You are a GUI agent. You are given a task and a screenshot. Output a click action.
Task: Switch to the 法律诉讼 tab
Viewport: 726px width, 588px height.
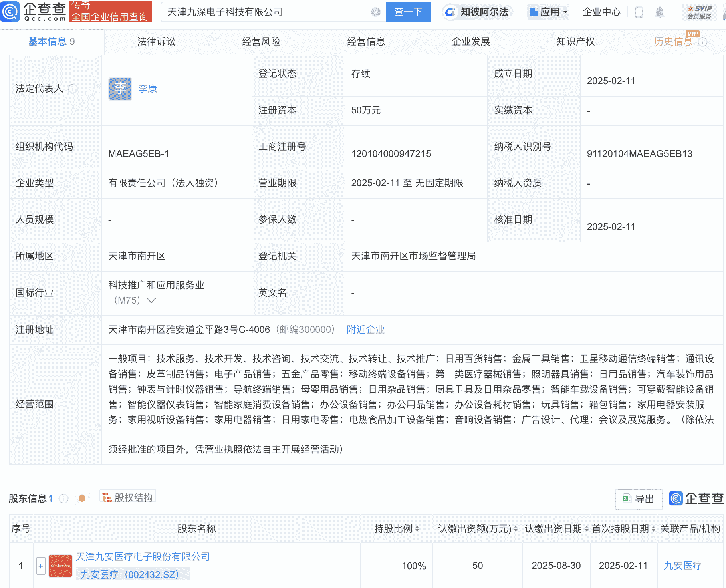pos(157,41)
